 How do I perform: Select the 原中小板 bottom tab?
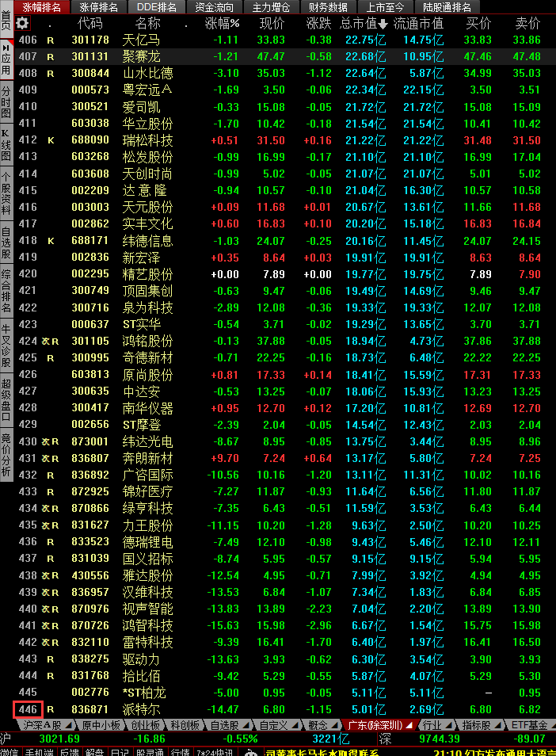pos(101,724)
